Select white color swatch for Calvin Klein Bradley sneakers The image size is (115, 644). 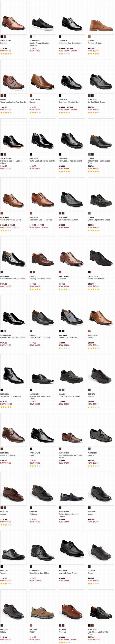[x=34, y=37]
